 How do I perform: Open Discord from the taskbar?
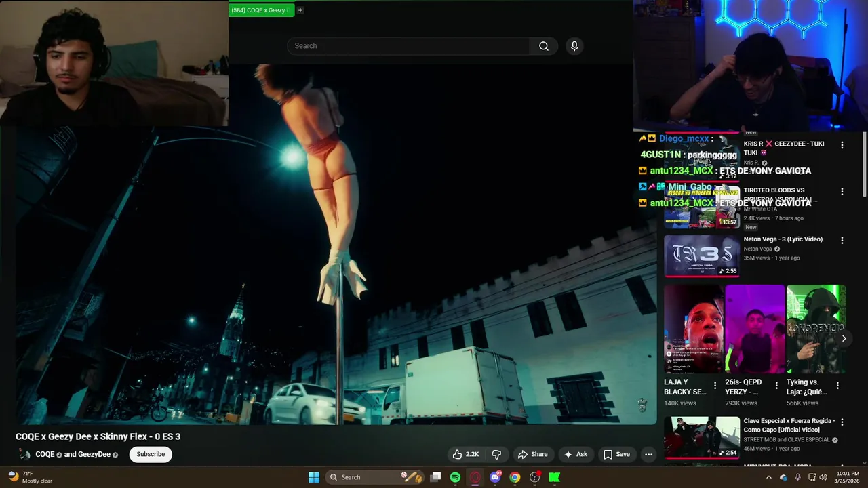pyautogui.click(x=495, y=477)
